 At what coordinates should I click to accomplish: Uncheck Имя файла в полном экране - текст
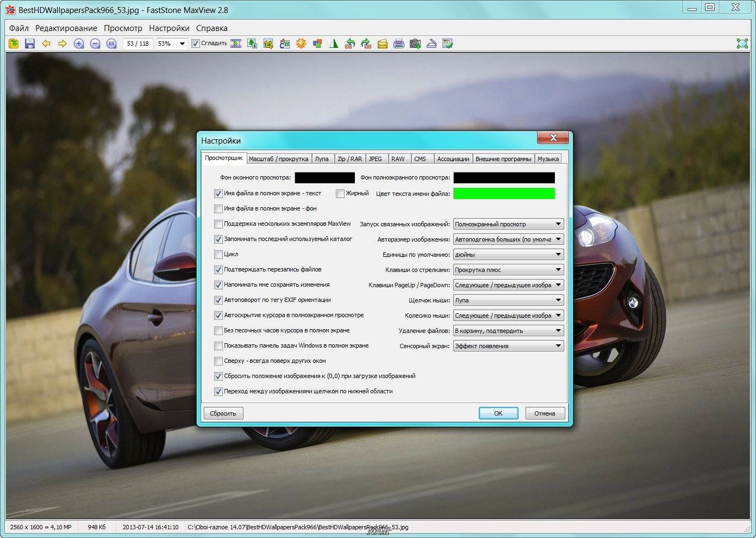(218, 193)
